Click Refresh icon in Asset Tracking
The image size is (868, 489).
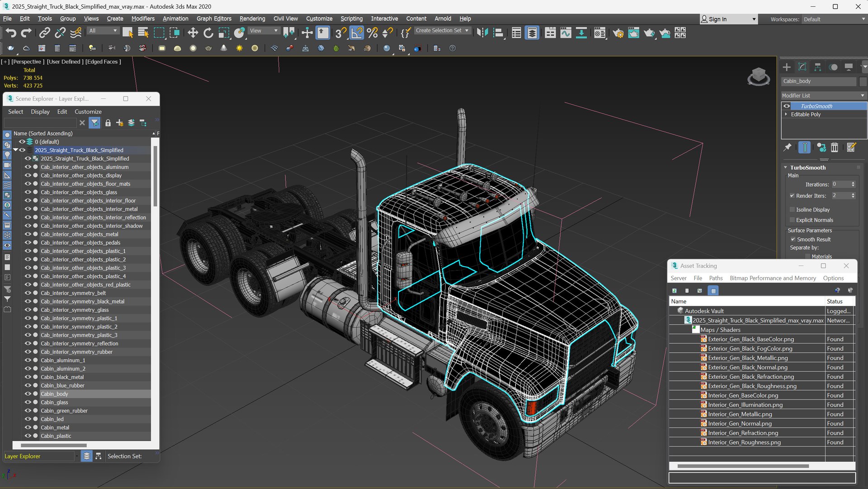pos(674,291)
